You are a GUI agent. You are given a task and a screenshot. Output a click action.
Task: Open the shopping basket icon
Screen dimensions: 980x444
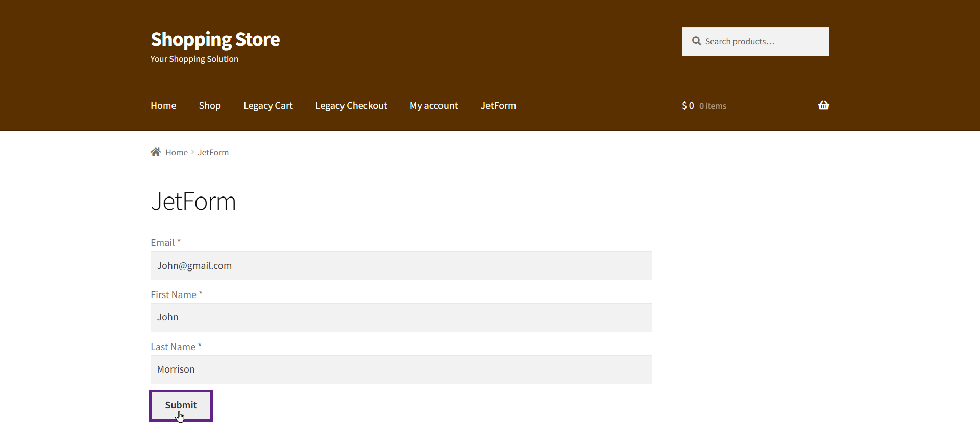point(823,105)
